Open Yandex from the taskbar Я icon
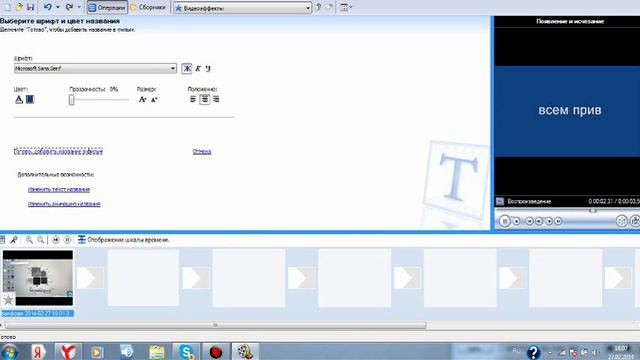This screenshot has height=360, width=640. pyautogui.click(x=39, y=352)
